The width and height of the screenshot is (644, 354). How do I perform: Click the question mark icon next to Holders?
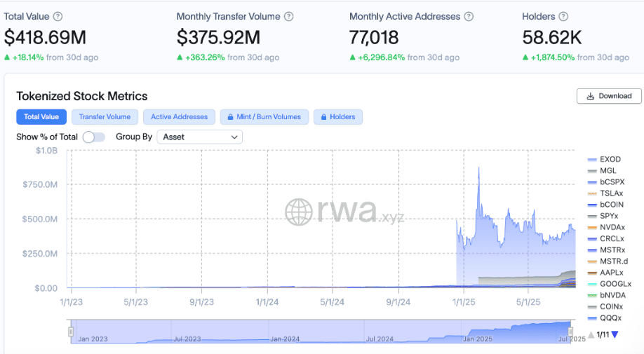coord(563,16)
